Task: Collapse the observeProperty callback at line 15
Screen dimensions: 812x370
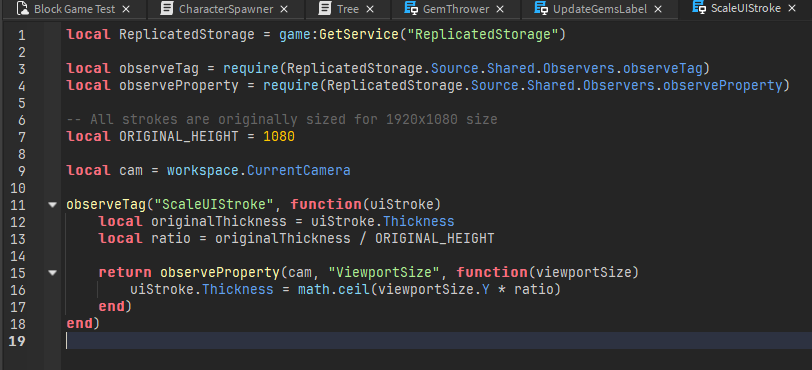Action: [52, 272]
